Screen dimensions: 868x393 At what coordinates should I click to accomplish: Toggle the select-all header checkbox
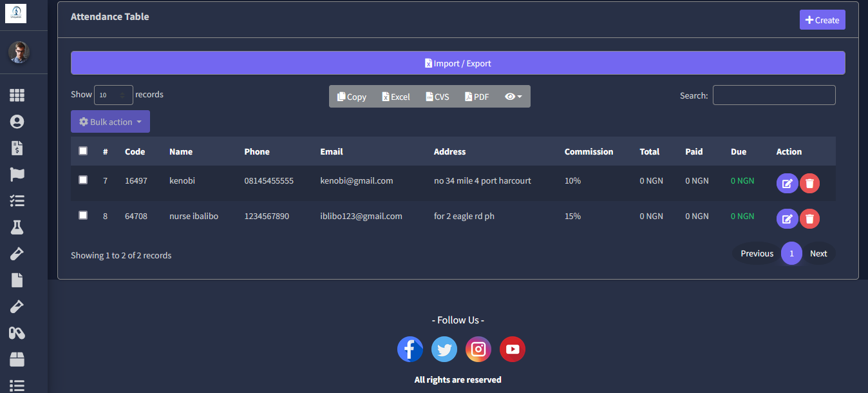83,151
